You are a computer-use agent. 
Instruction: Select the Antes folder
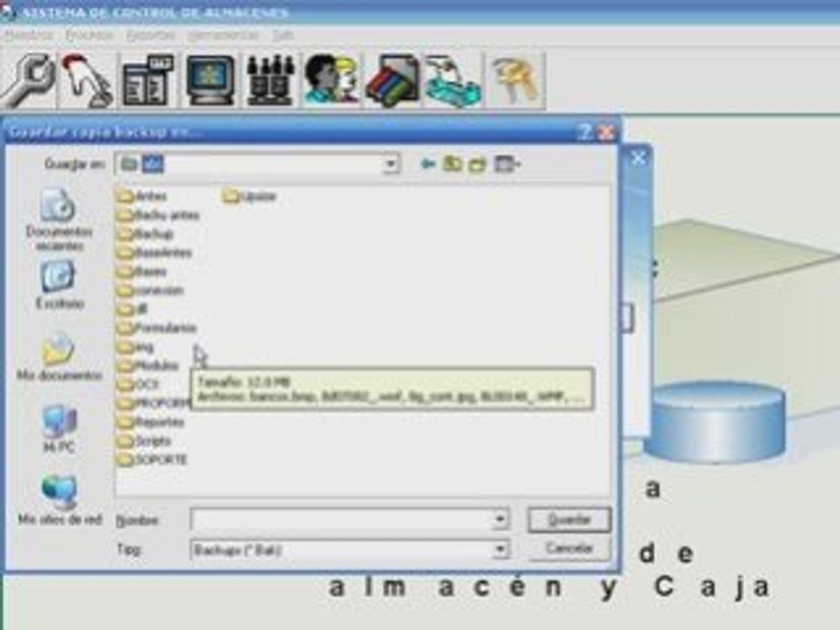[142, 197]
